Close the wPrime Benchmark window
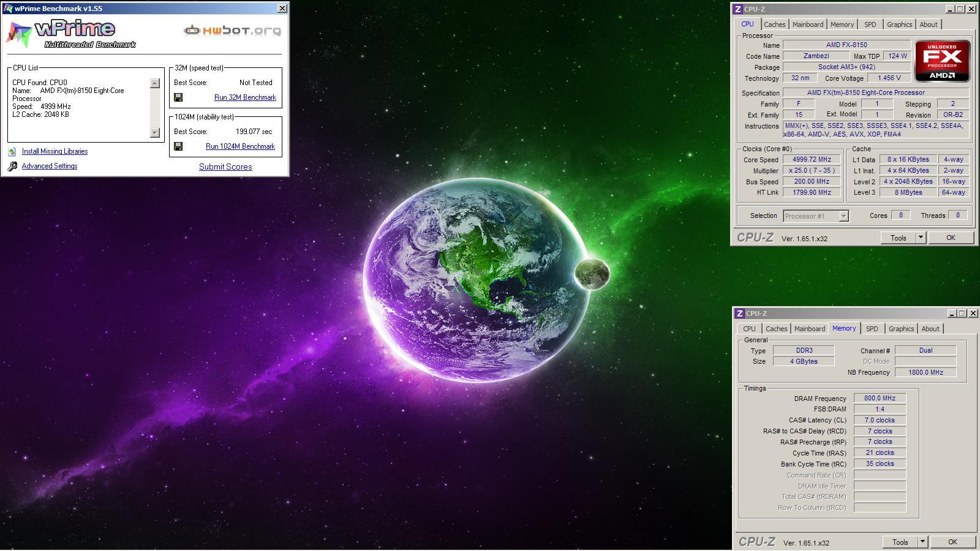 click(x=282, y=9)
